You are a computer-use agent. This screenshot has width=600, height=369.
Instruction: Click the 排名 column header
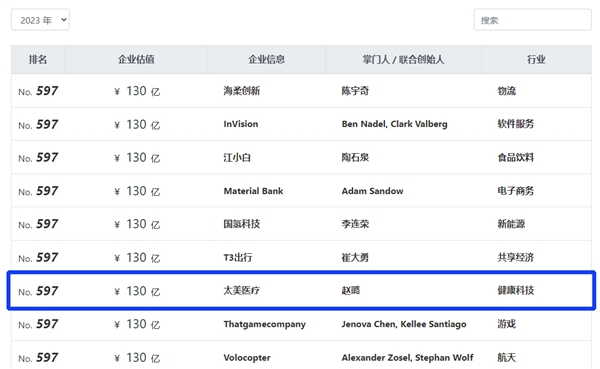(x=38, y=59)
